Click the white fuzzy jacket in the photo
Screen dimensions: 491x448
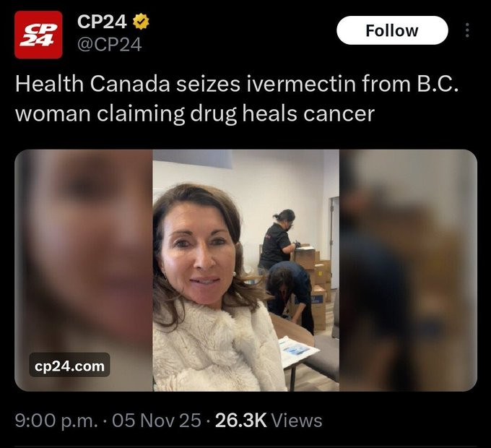[216, 348]
